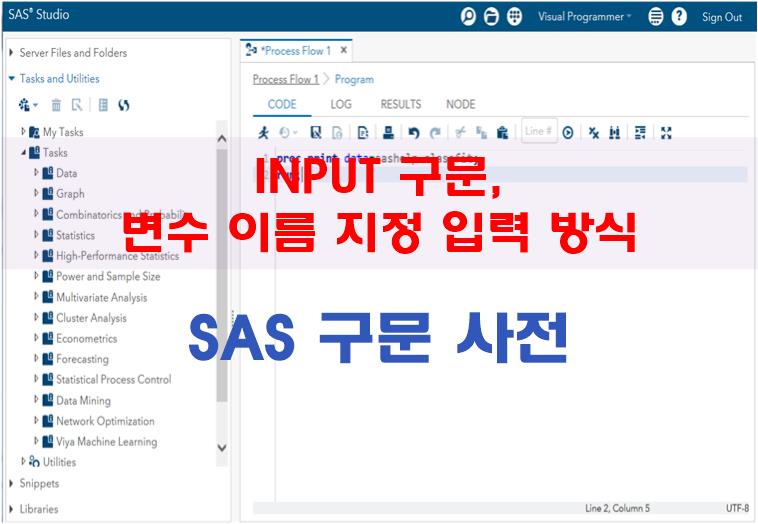Click the Run running-man icon
Viewport: 758px width, 524px height.
click(263, 132)
